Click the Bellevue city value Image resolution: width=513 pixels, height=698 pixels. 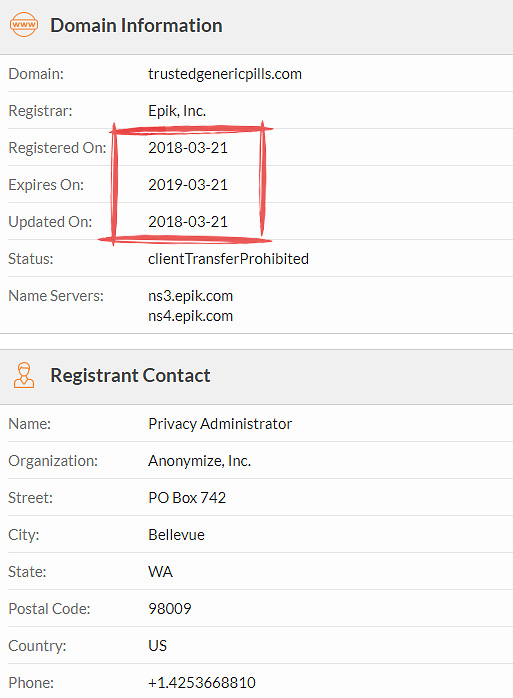(176, 535)
